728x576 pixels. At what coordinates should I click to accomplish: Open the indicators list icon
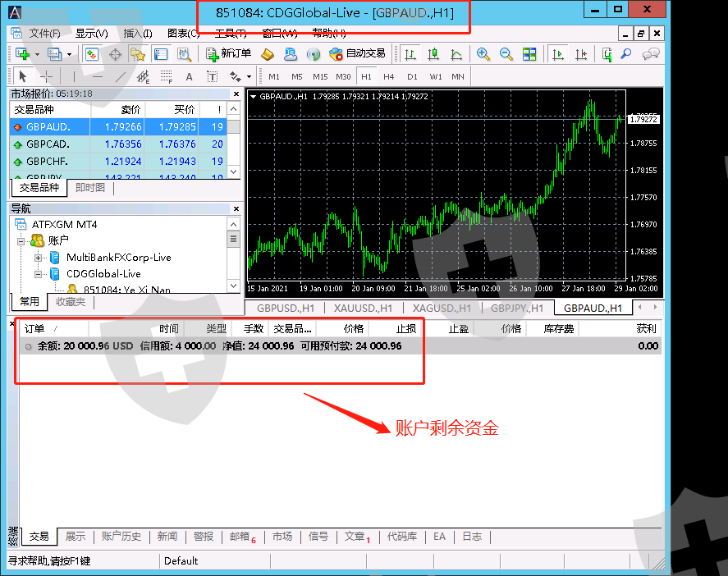click(607, 54)
